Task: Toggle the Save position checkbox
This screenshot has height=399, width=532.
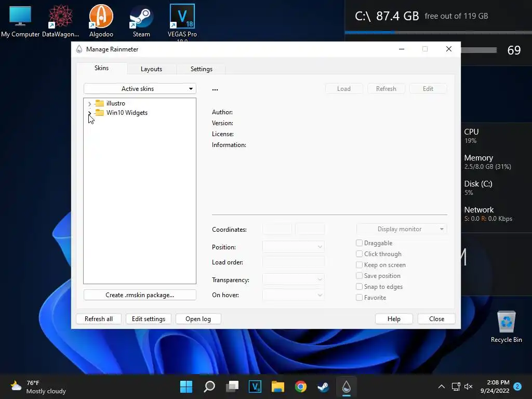Action: click(x=359, y=275)
